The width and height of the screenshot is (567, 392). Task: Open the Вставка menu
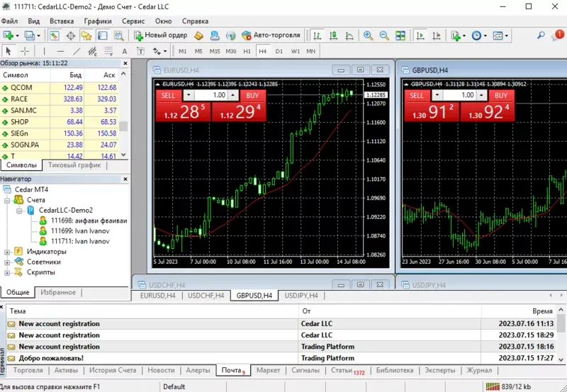62,21
